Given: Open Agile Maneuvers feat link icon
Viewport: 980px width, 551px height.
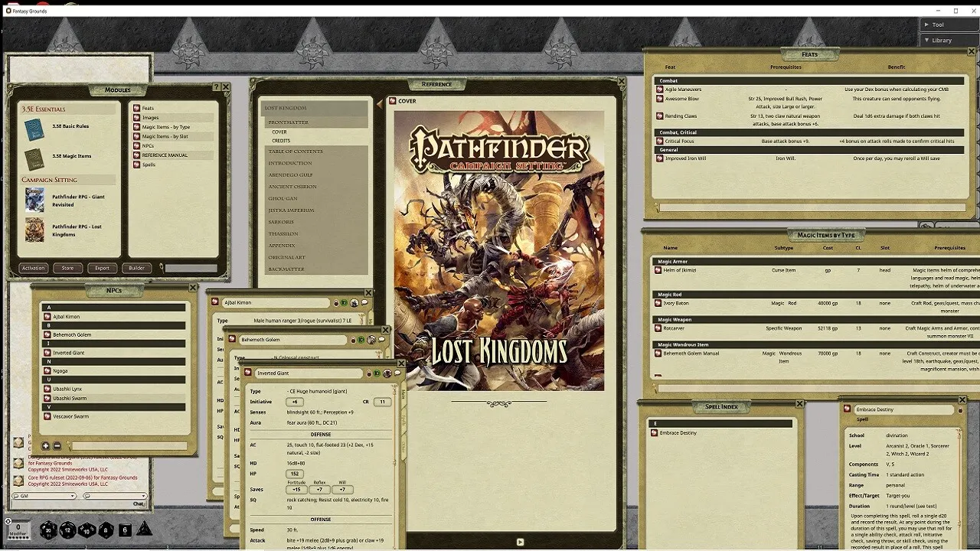Looking at the screenshot, I should pos(660,90).
